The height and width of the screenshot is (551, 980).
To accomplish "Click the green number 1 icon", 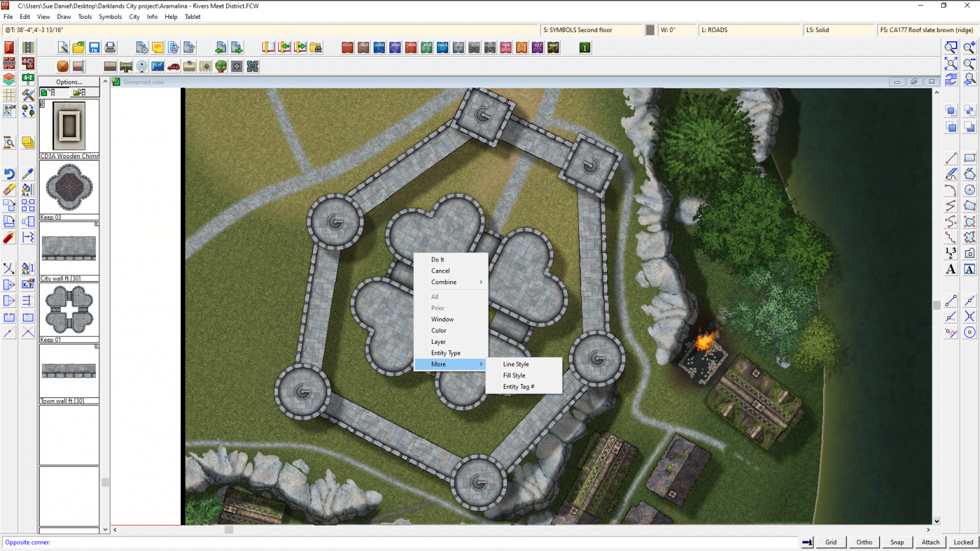I will coord(585,47).
